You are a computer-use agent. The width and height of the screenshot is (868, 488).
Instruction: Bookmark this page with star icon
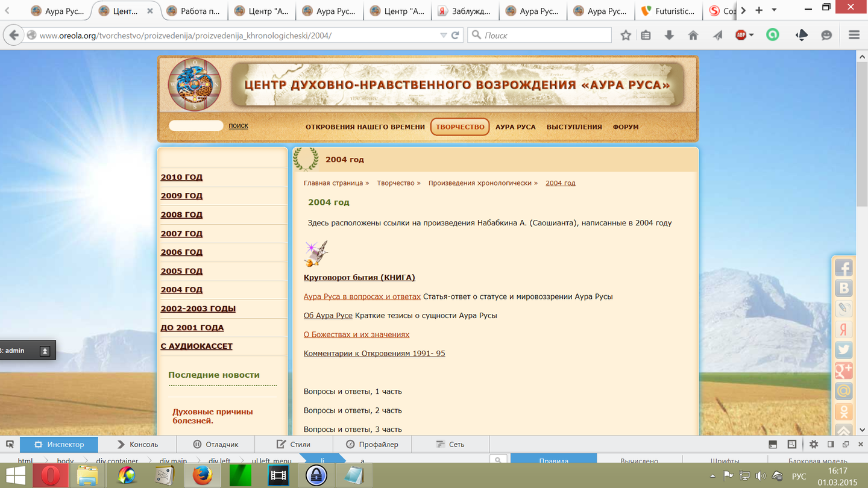[x=626, y=36]
